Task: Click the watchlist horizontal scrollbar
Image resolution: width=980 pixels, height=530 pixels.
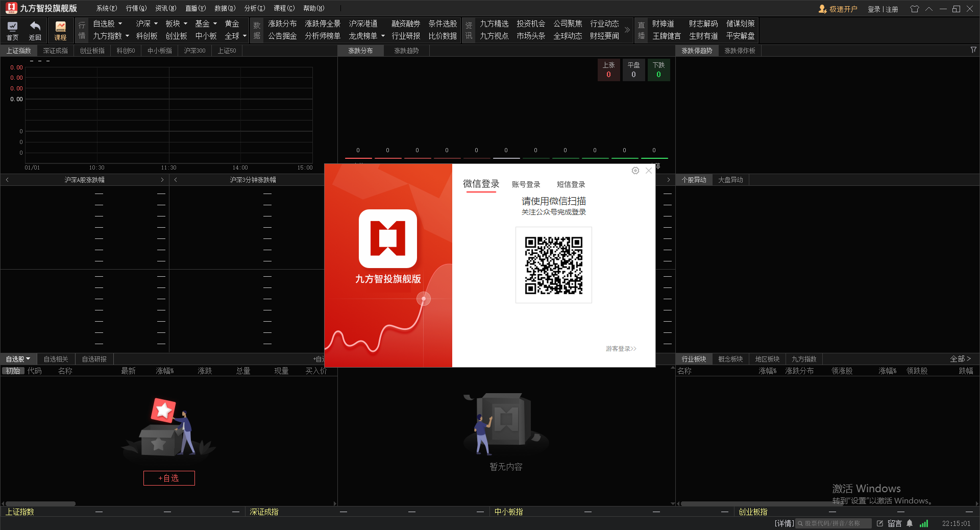Action: pos(40,503)
